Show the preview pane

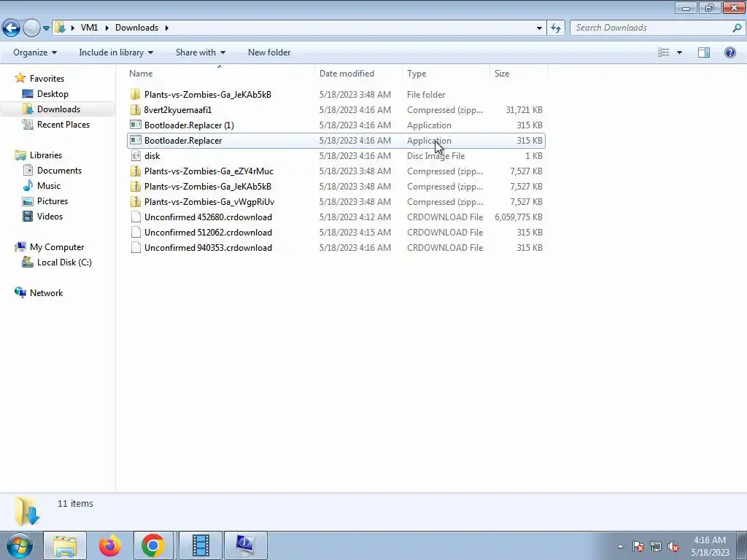pos(704,52)
